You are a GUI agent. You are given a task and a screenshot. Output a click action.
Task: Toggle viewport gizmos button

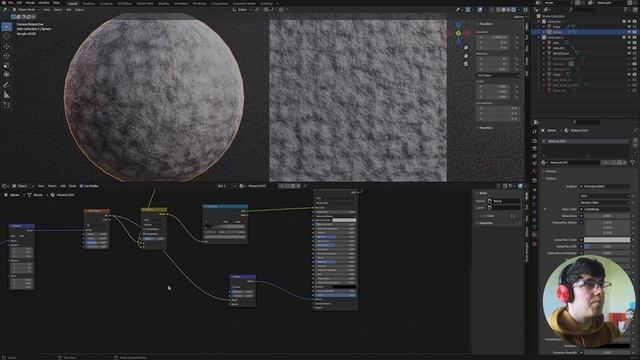[x=468, y=9]
